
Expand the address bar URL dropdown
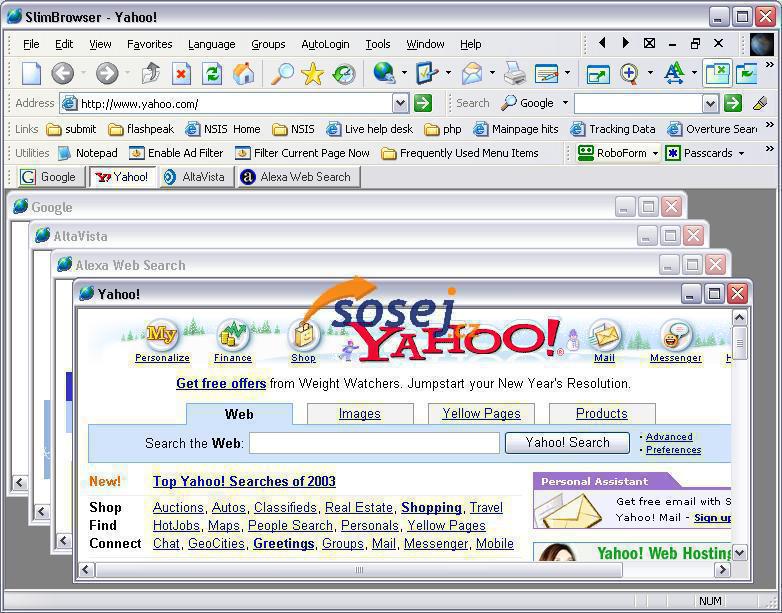pyautogui.click(x=400, y=103)
